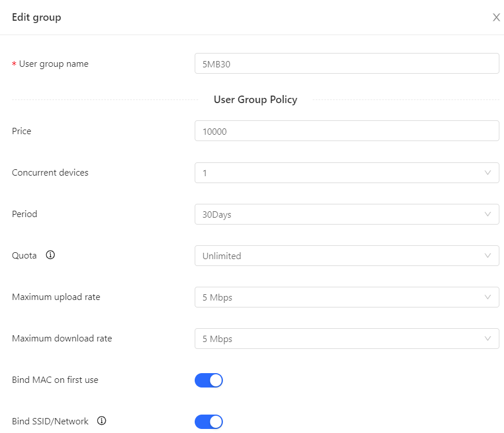The height and width of the screenshot is (433, 504).
Task: Click the Concurrent devices chevron arrow
Action: pyautogui.click(x=488, y=173)
